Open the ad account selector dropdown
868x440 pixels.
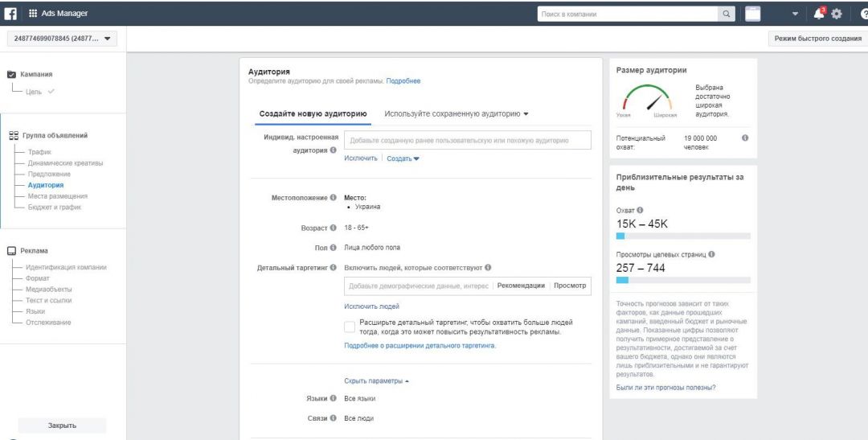pyautogui.click(x=63, y=39)
